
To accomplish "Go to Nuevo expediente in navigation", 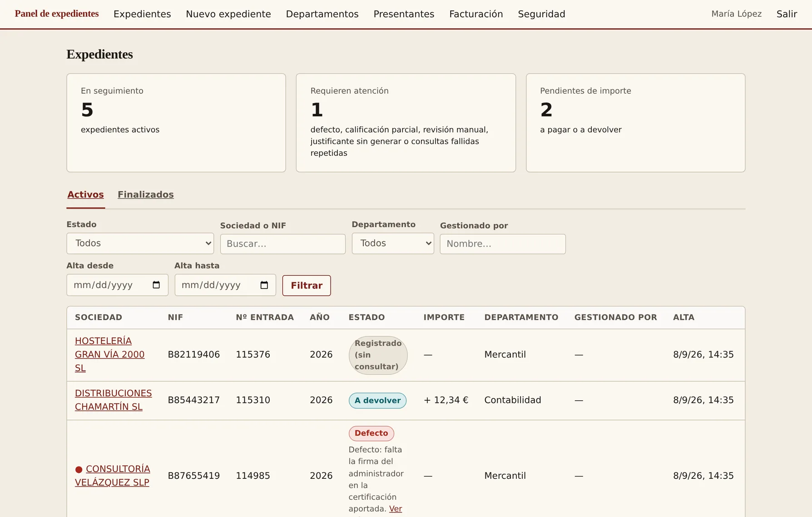I will [228, 14].
